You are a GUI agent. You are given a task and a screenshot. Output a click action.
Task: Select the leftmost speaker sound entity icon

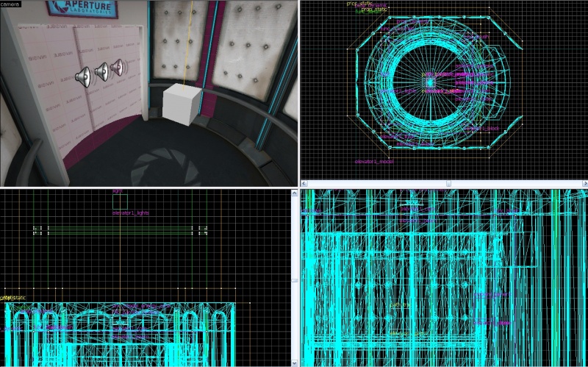pos(83,77)
